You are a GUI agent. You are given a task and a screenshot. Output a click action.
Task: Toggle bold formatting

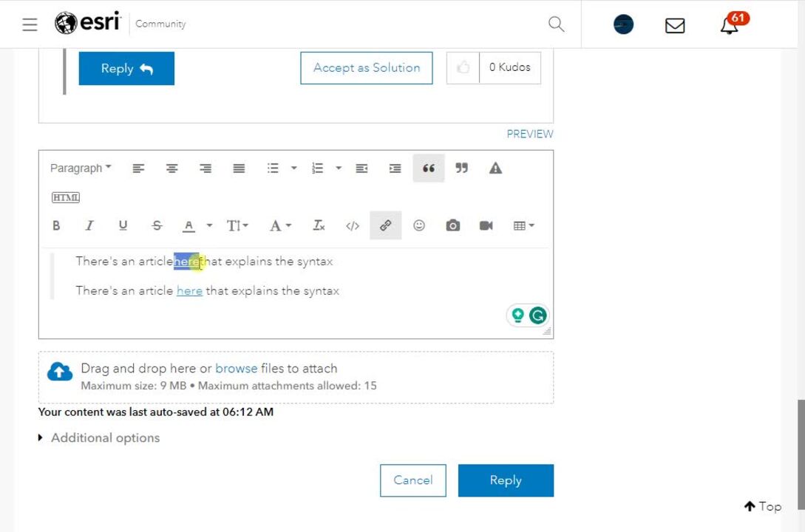(56, 226)
